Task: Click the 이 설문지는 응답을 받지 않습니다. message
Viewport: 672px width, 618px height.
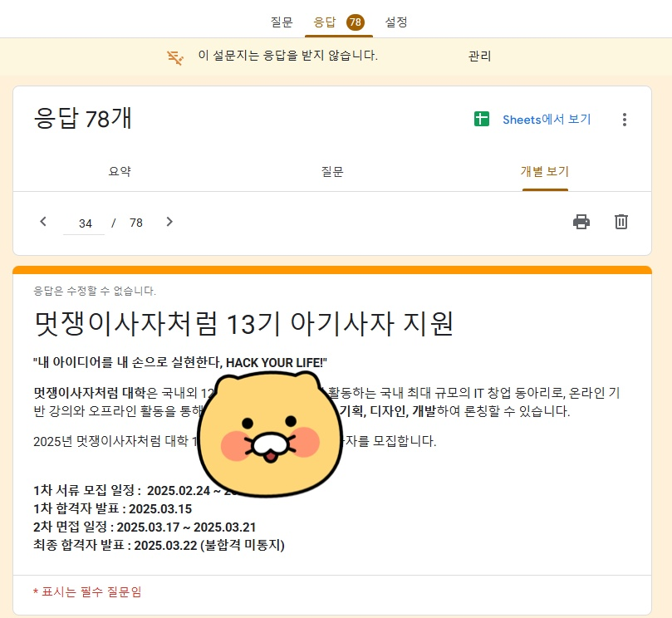Action: coord(288,56)
